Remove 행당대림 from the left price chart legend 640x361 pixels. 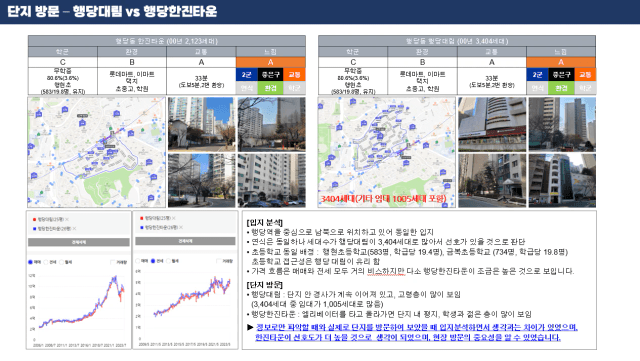coord(67,220)
